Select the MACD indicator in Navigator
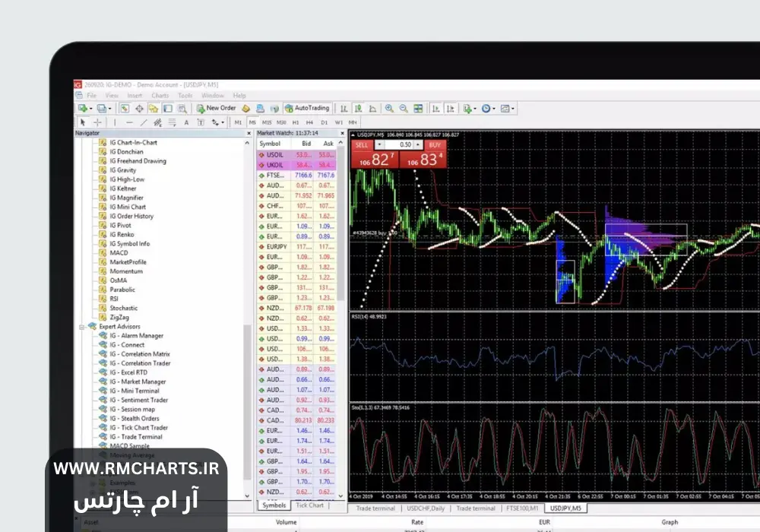This screenshot has width=760, height=532. 119,253
